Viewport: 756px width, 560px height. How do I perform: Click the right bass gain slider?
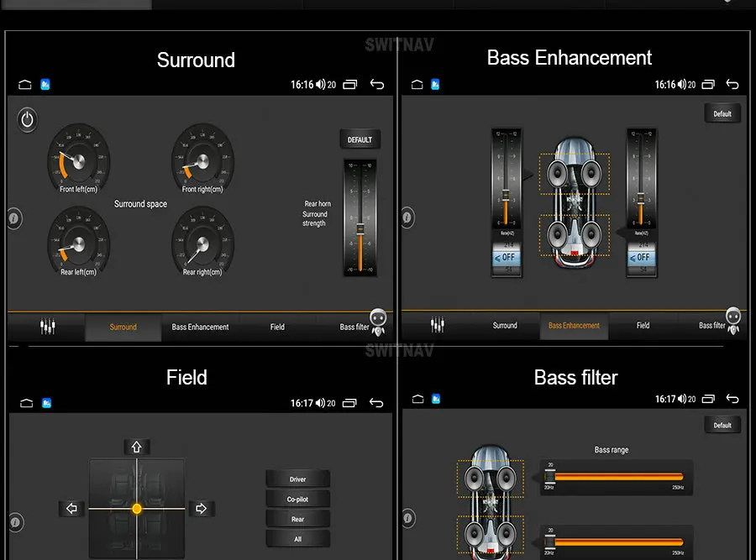point(641,178)
